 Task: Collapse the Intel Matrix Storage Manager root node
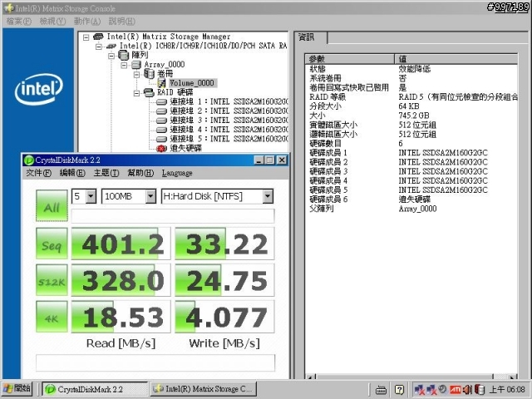86,37
